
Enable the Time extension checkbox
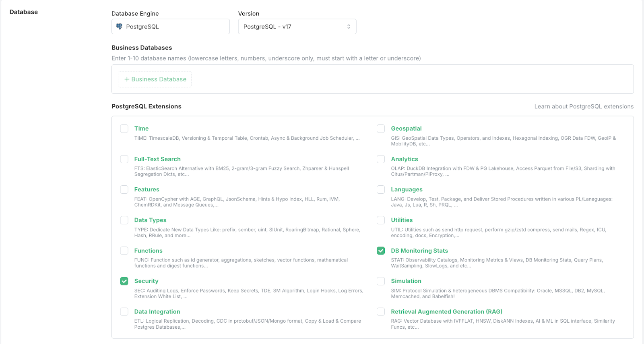click(x=124, y=128)
